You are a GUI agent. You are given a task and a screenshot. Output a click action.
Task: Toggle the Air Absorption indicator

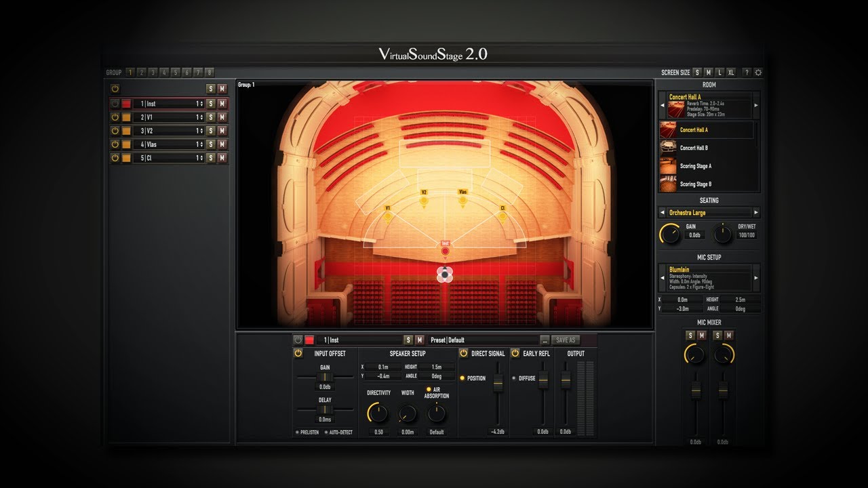tap(429, 389)
